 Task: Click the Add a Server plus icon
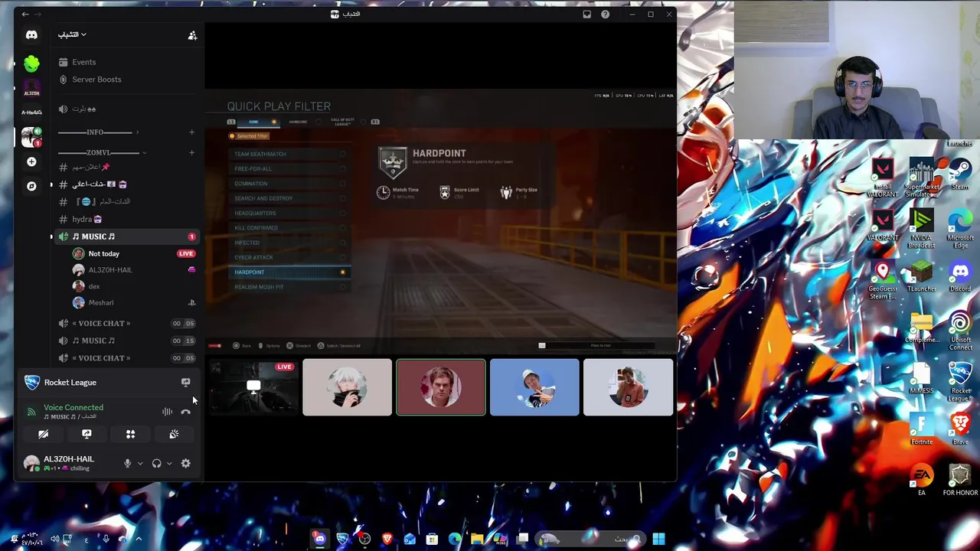pyautogui.click(x=31, y=161)
